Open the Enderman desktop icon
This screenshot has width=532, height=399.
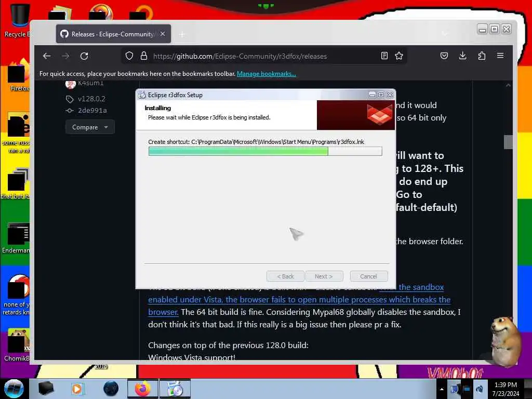pyautogui.click(x=17, y=238)
